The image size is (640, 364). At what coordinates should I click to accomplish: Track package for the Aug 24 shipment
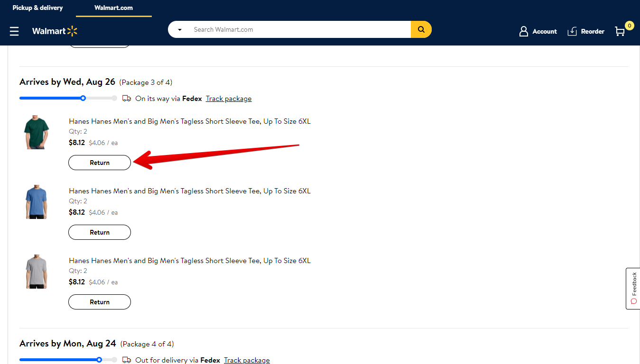point(247,360)
